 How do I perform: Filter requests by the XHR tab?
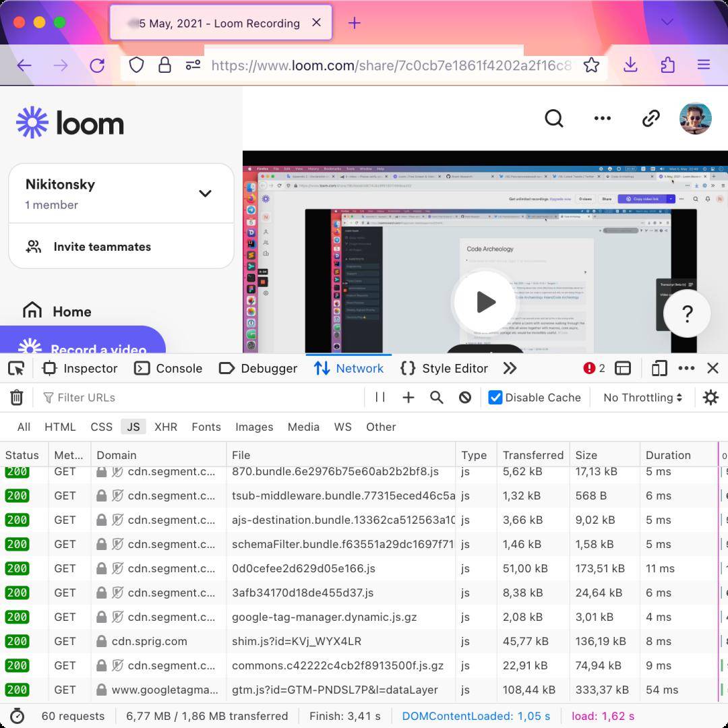(x=165, y=427)
